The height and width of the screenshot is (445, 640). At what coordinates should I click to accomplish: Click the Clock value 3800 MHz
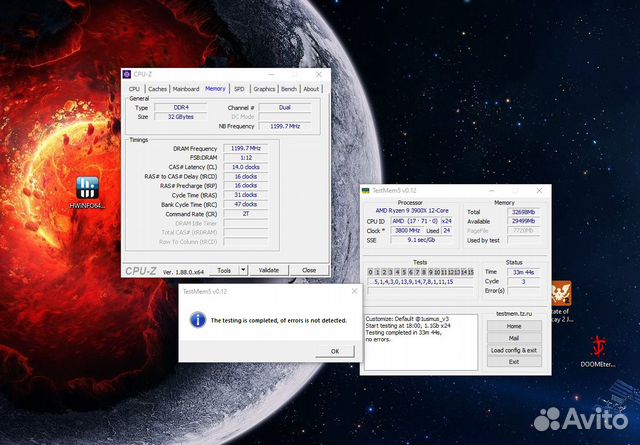[x=408, y=230]
